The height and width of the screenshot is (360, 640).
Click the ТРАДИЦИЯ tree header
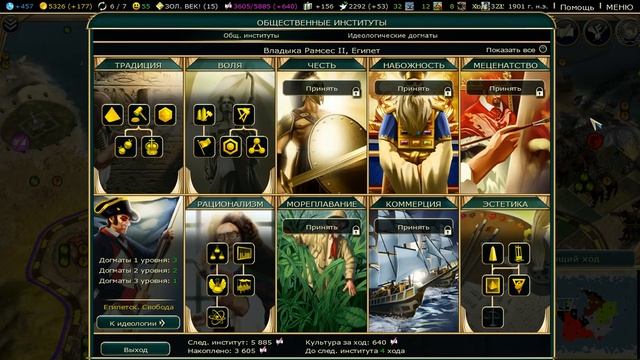pyautogui.click(x=138, y=65)
